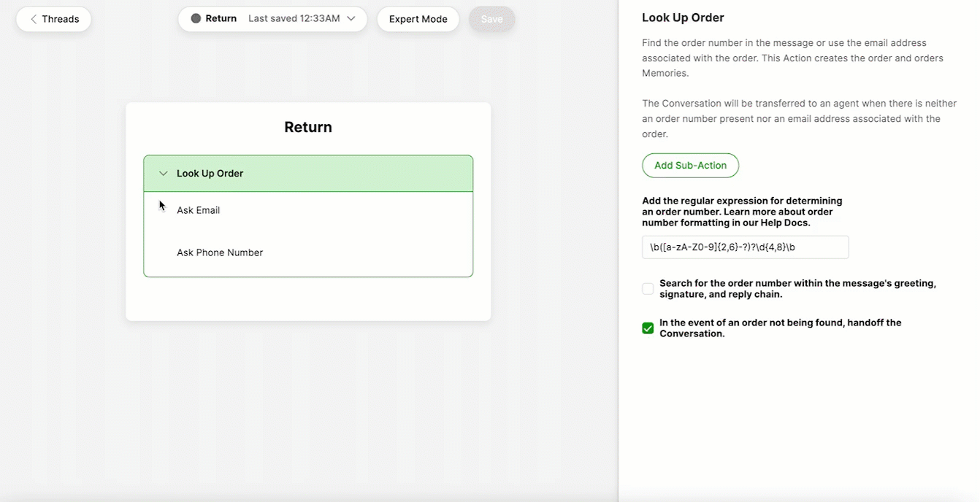Image resolution: width=980 pixels, height=502 pixels.
Task: Go back to Threads
Action: pyautogui.click(x=54, y=19)
